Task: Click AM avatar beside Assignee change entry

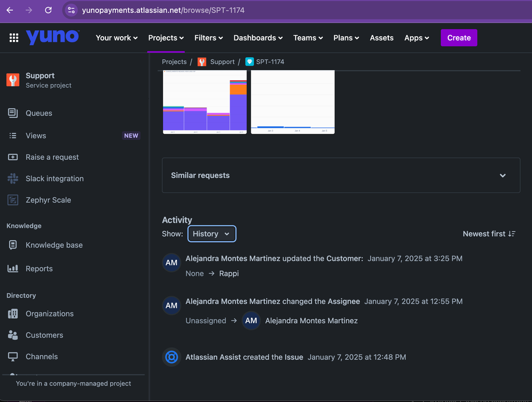Action: (171, 305)
